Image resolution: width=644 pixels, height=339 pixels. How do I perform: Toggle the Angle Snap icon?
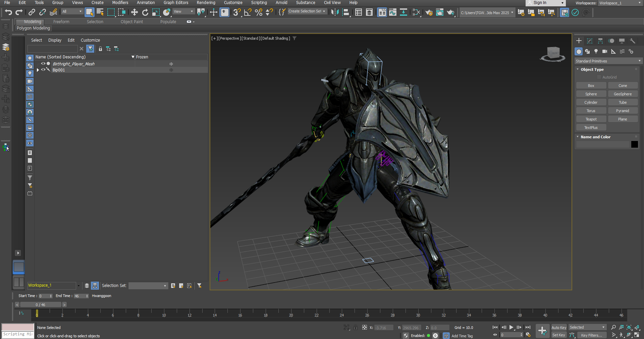pyautogui.click(x=248, y=12)
